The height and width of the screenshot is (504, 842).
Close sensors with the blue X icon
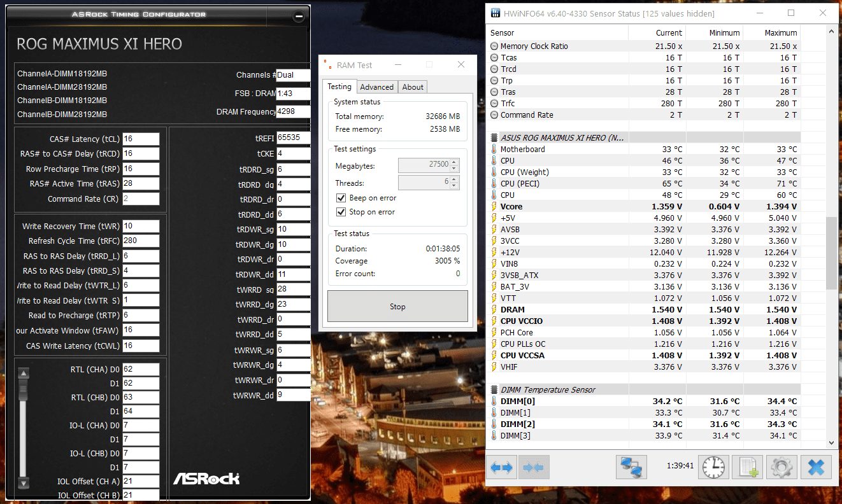[x=816, y=468]
